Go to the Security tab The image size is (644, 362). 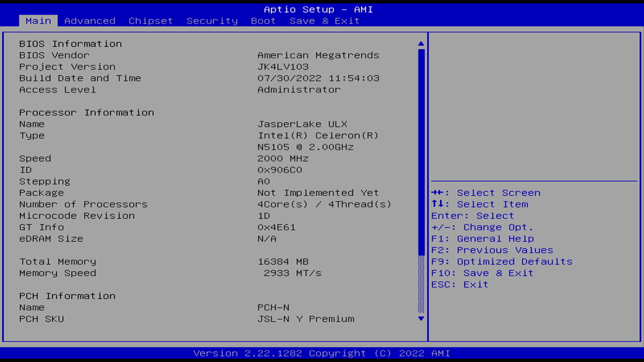tap(212, 21)
